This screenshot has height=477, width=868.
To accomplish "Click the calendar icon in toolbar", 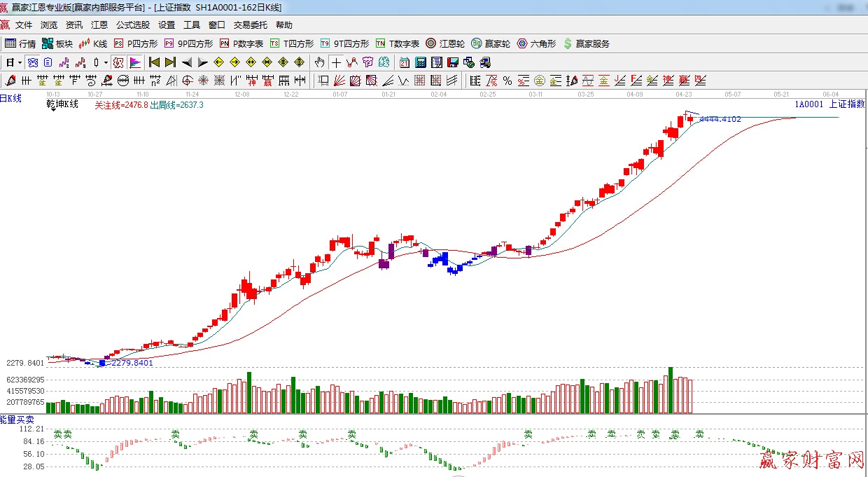I will click(x=404, y=62).
